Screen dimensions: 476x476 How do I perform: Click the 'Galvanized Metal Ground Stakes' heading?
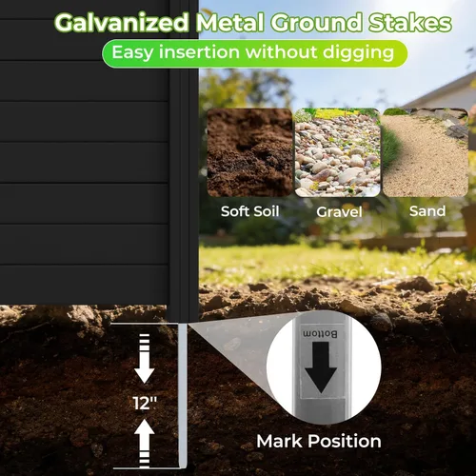pyautogui.click(x=253, y=23)
